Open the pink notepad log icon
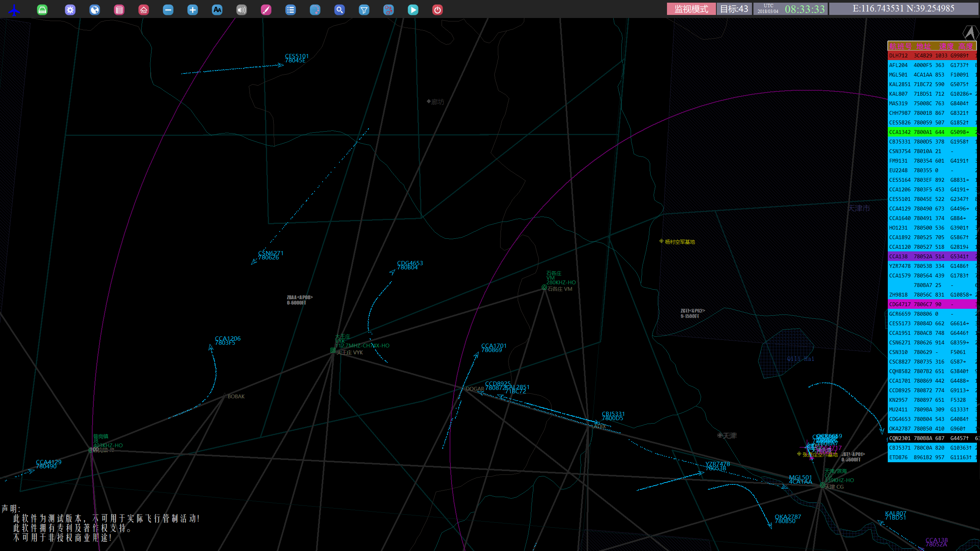 pos(119,10)
